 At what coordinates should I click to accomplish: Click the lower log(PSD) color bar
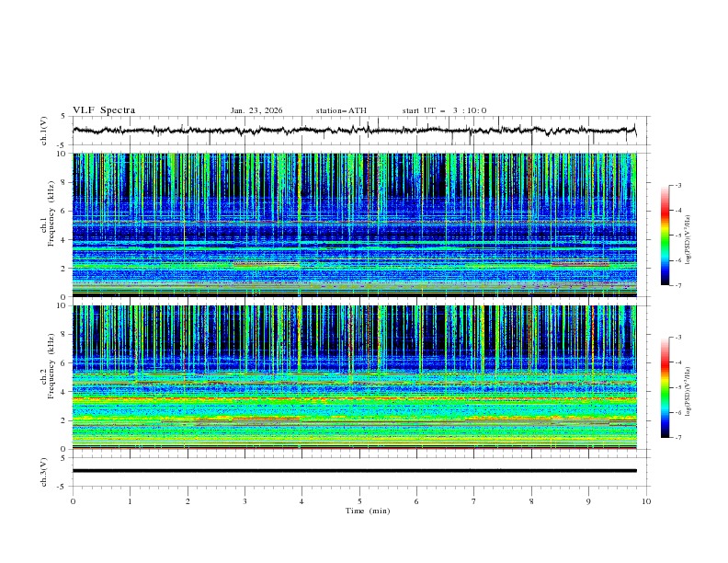coord(665,387)
